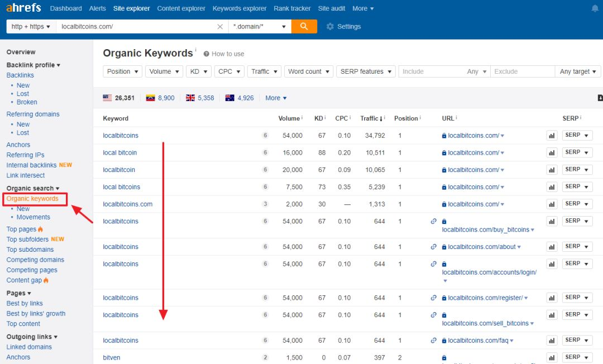This screenshot has height=364, width=603.
Task: Sort the table by the Volume column
Action: (x=290, y=118)
